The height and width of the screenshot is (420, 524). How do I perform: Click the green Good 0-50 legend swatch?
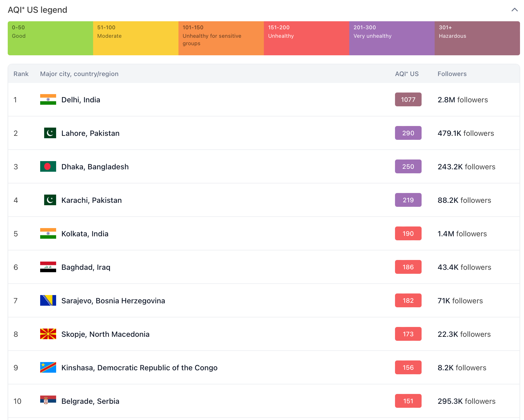50,38
